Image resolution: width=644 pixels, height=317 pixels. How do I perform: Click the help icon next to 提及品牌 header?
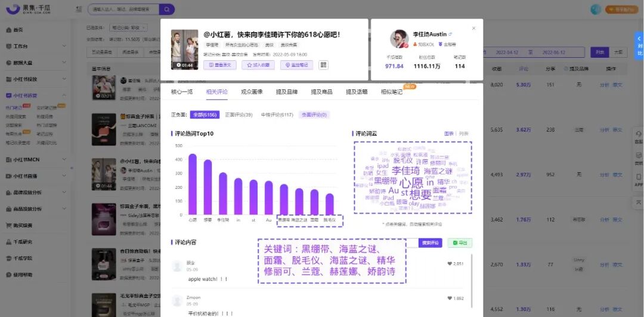pyautogui.click(x=565, y=69)
